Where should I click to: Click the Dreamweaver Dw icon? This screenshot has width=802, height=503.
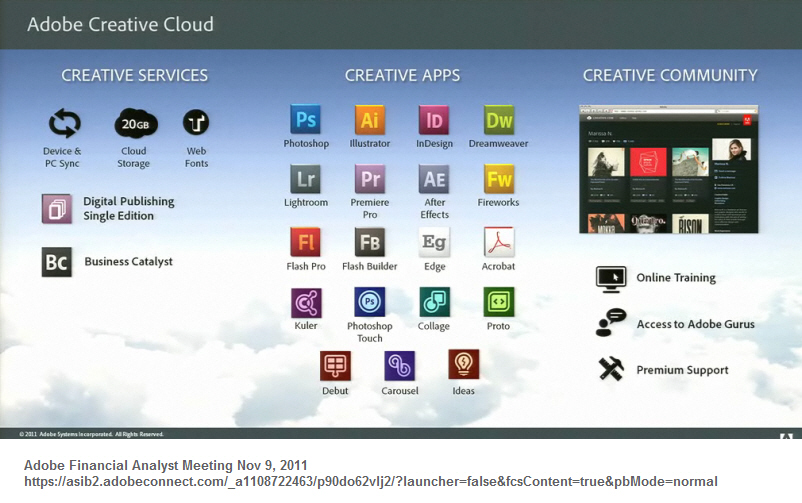tap(498, 120)
